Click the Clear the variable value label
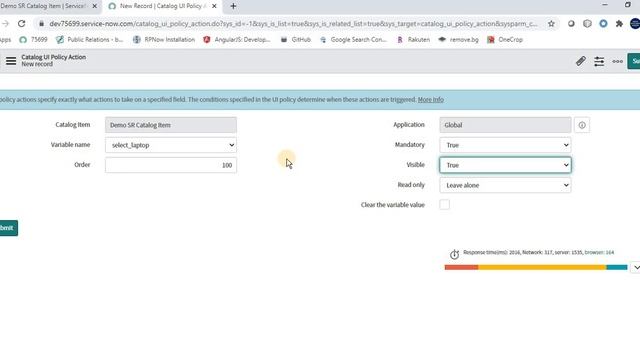This screenshot has height=360, width=640. [393, 205]
